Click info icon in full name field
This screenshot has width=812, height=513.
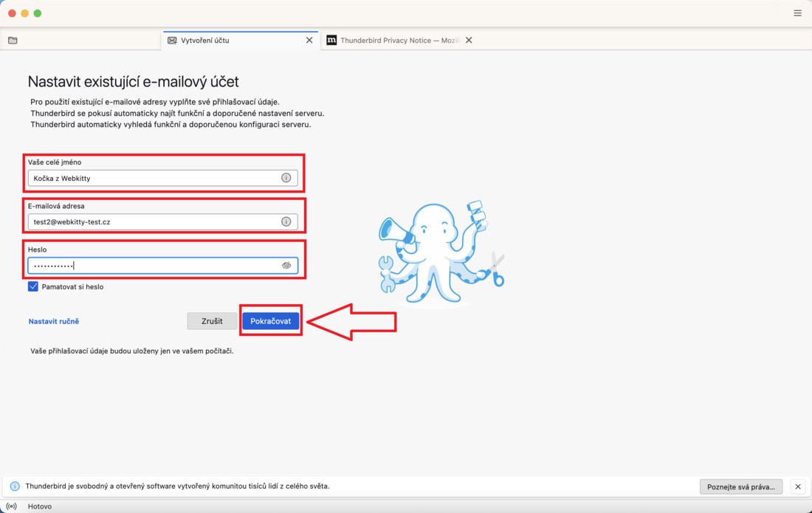[286, 178]
